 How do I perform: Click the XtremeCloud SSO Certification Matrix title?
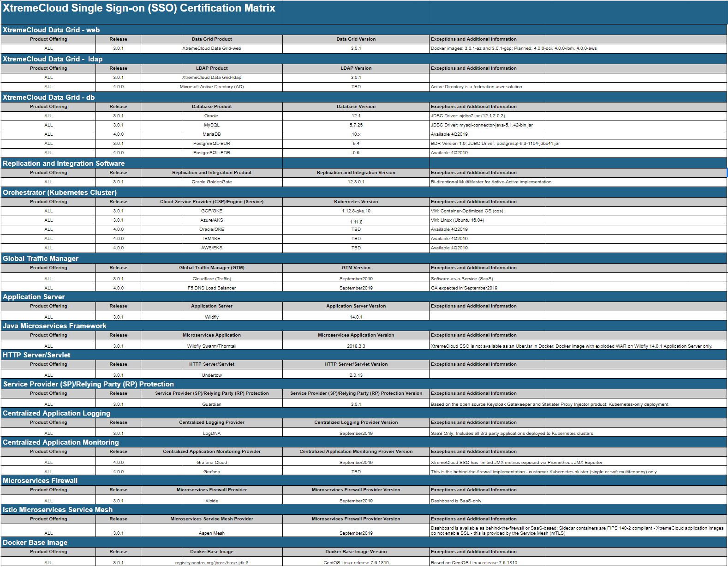pos(139,8)
